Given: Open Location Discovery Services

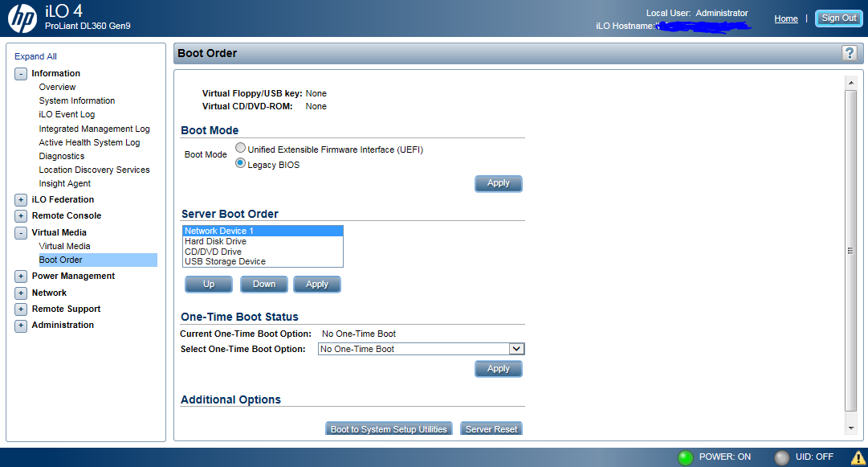Looking at the screenshot, I should 94,170.
